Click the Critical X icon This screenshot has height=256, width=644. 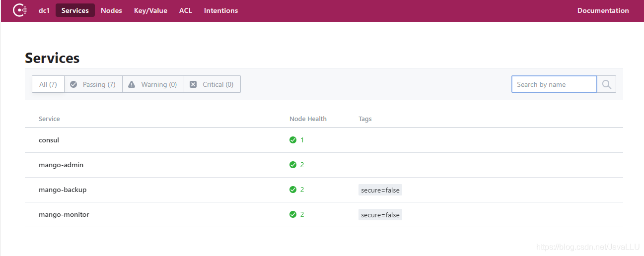click(x=193, y=84)
